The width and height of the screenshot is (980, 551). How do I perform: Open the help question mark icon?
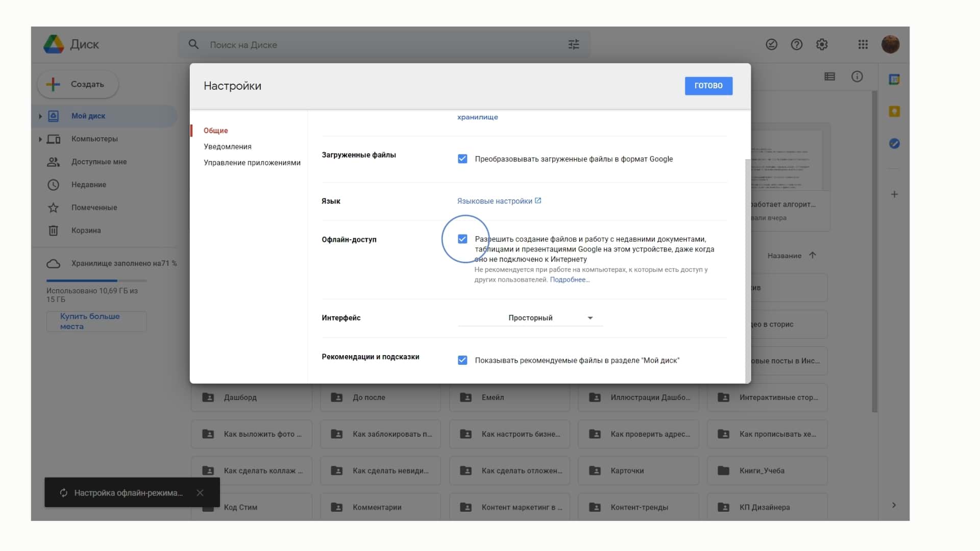(796, 44)
